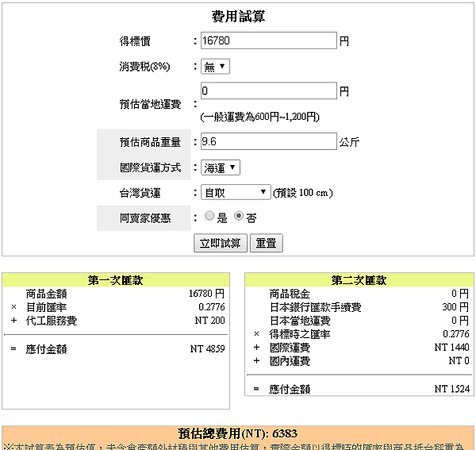Screen dimensions: 476x450
Task: Click the 商品金額 value 16780 円
Action: [207, 294]
